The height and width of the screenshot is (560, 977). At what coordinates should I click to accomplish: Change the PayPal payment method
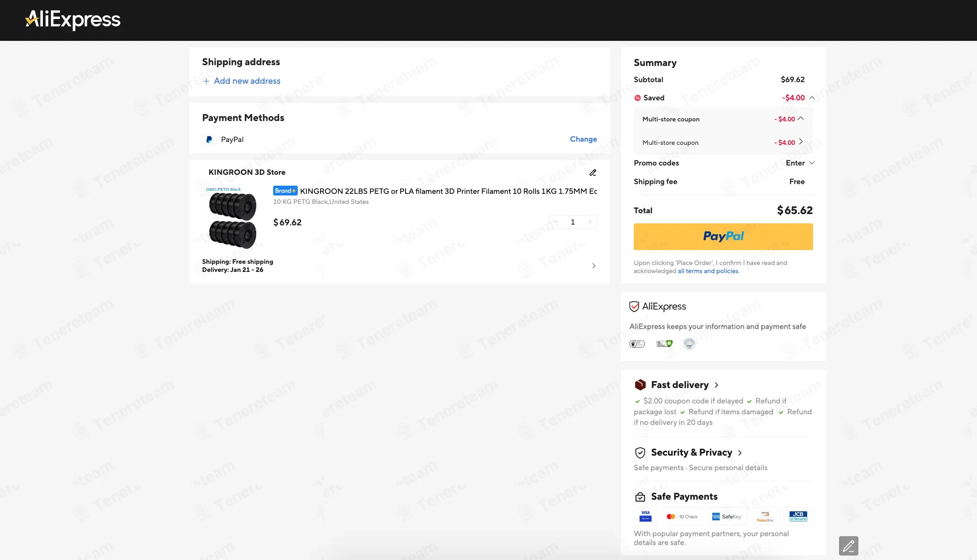(583, 139)
